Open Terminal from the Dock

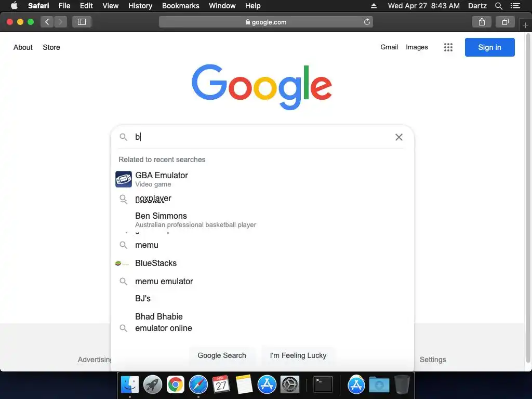click(x=323, y=385)
